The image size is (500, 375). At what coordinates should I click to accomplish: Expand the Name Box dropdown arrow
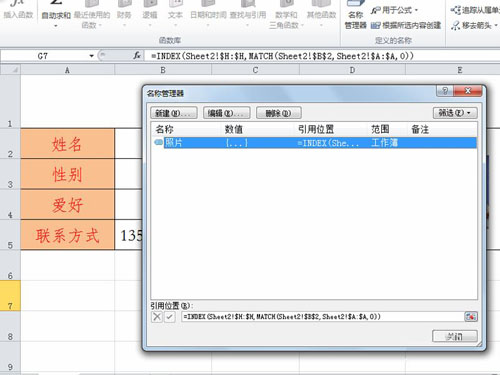tap(91, 56)
